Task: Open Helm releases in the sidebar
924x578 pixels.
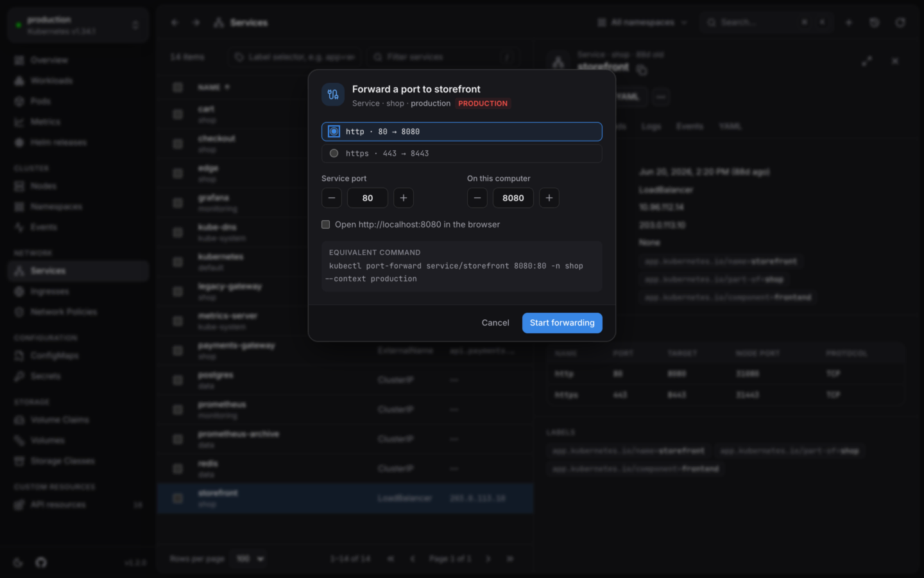Action: point(78,142)
